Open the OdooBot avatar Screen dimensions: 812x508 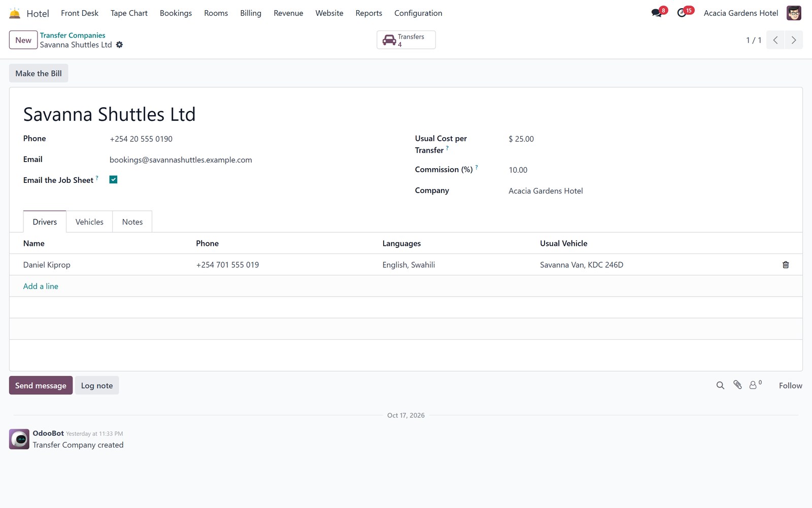coord(19,439)
